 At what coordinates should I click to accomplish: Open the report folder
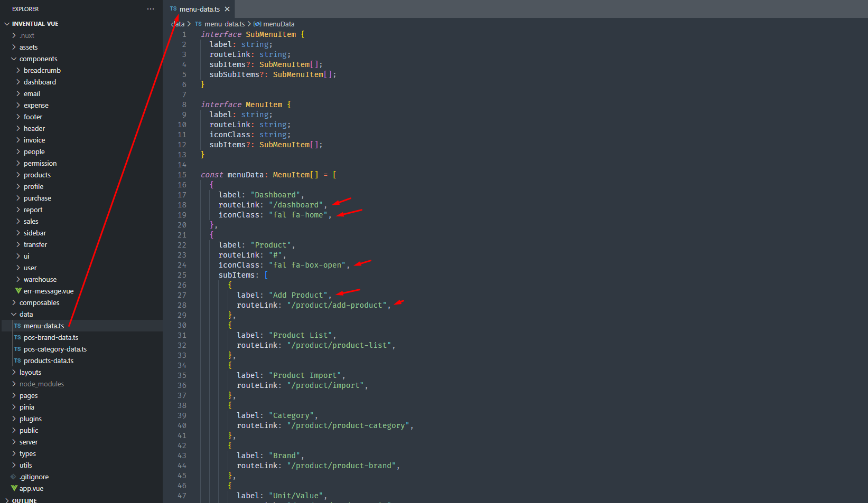[33, 210]
